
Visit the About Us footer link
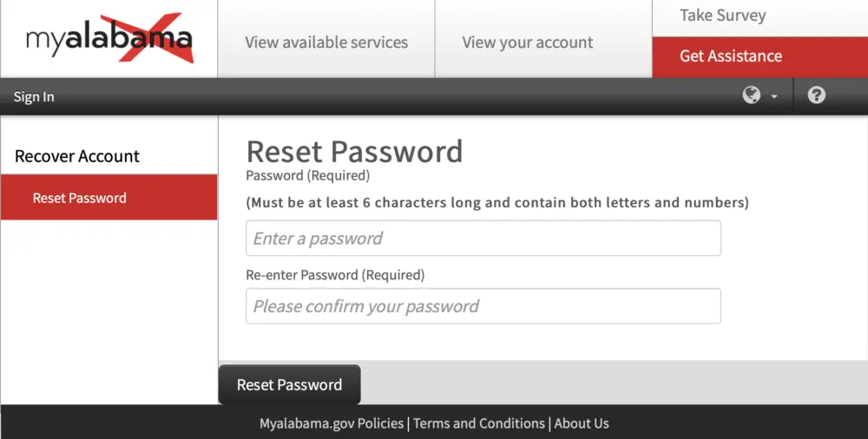pyautogui.click(x=582, y=423)
